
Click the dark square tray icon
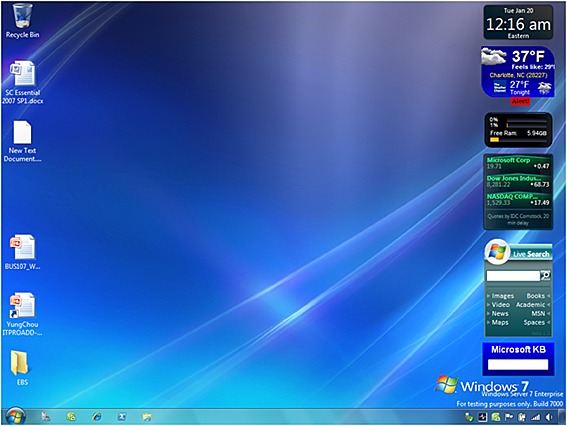482,417
